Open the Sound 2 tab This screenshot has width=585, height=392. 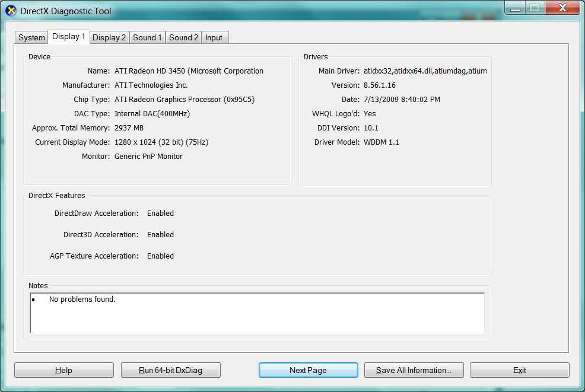pyautogui.click(x=183, y=37)
